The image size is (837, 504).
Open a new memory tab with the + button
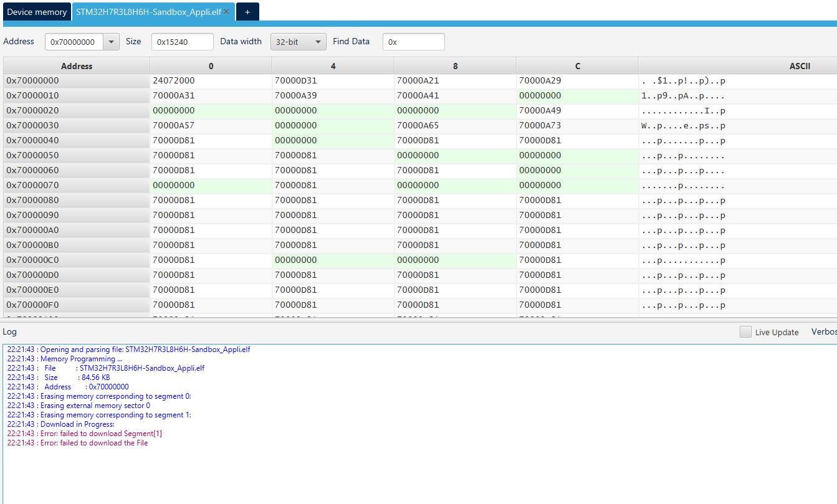pyautogui.click(x=247, y=11)
